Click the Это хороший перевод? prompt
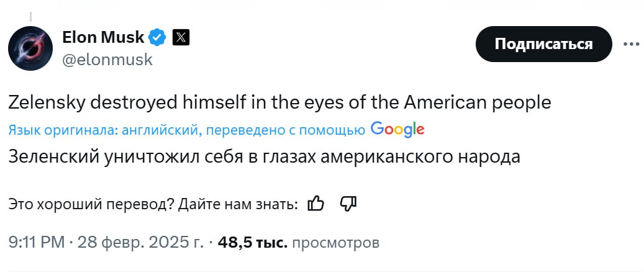This screenshot has height=275, width=644. point(91,204)
